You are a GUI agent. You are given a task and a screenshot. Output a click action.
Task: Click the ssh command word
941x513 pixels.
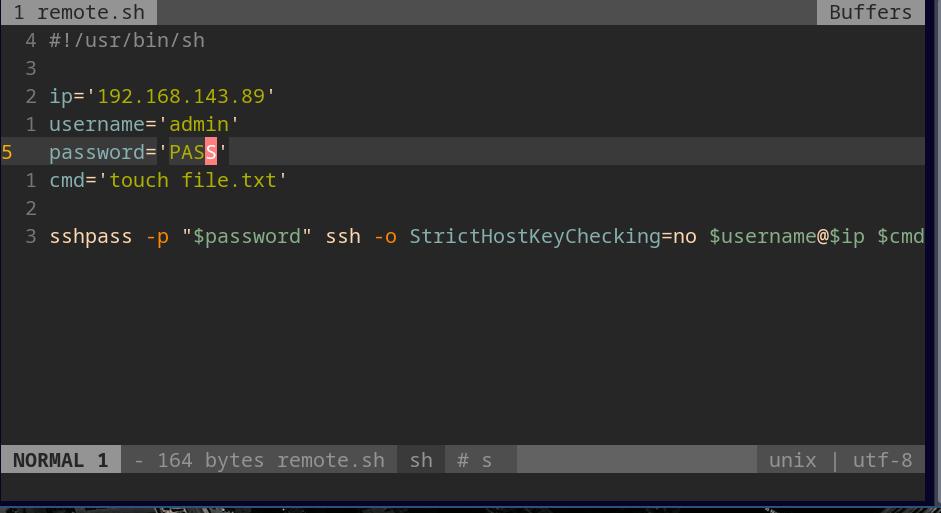coord(343,236)
